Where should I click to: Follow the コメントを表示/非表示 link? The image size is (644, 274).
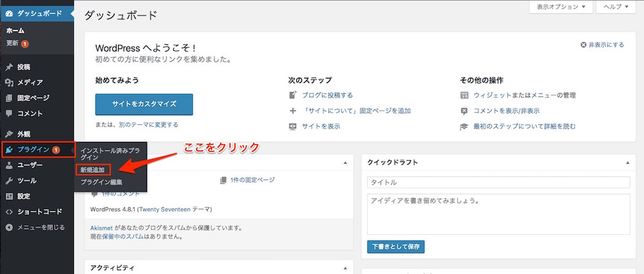pyautogui.click(x=506, y=111)
